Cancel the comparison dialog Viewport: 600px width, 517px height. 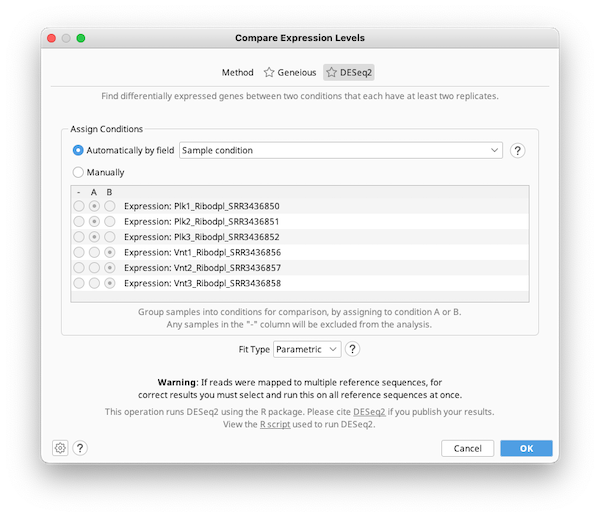coord(468,448)
